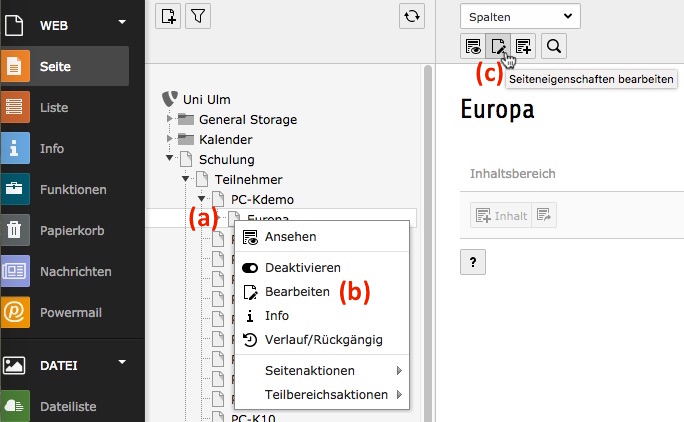
Task: Select Kalender in page tree
Action: click(226, 140)
